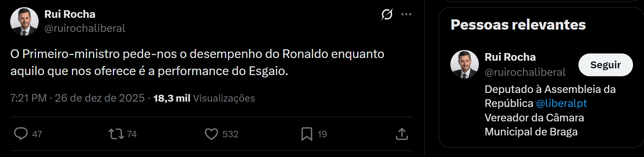Image resolution: width=644 pixels, height=157 pixels.
Task: Open the @liberalpt profile link
Action: [x=561, y=103]
